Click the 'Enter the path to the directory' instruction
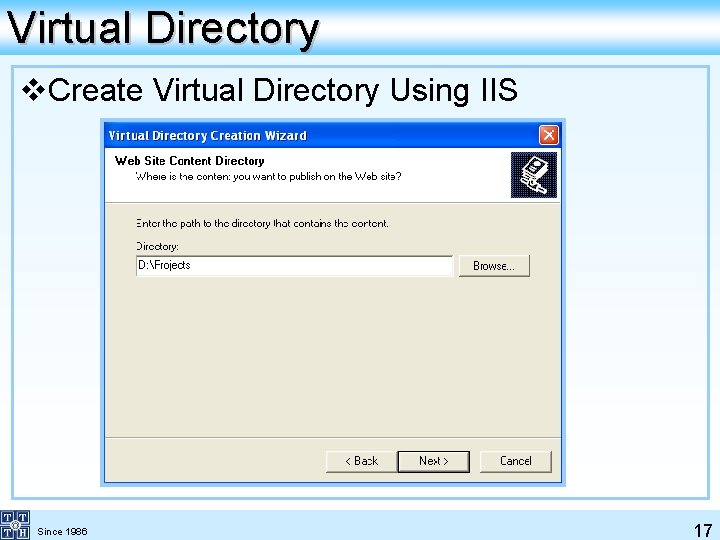This screenshot has height=540, width=720. [x=262, y=224]
